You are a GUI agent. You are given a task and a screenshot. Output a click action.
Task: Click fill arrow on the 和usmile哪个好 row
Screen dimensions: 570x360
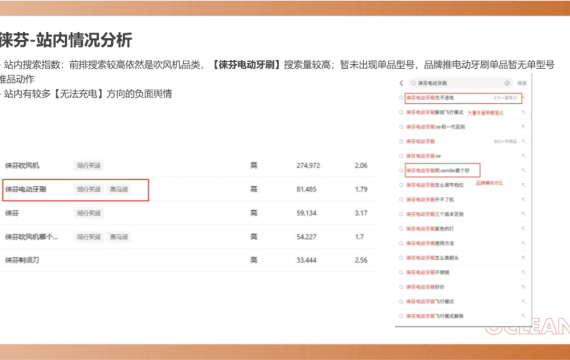523,171
